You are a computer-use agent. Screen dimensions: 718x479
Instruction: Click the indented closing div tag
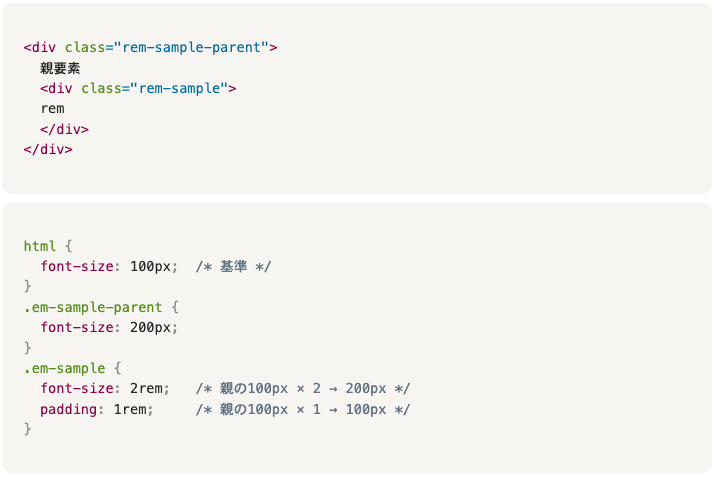click(x=64, y=129)
